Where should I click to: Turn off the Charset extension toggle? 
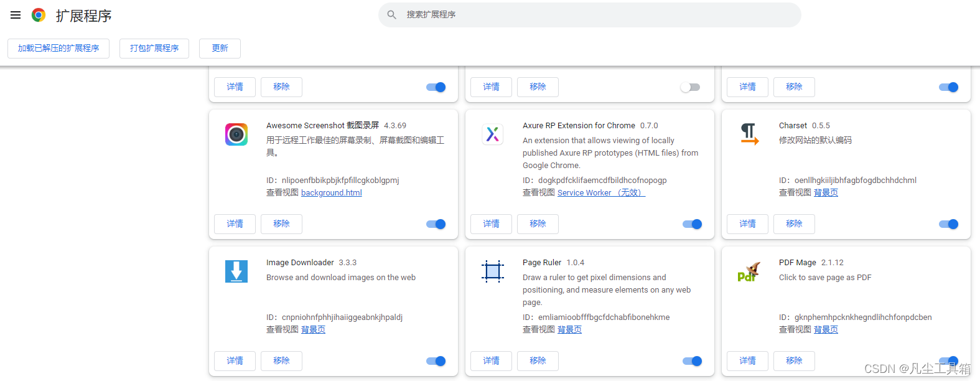[949, 224]
